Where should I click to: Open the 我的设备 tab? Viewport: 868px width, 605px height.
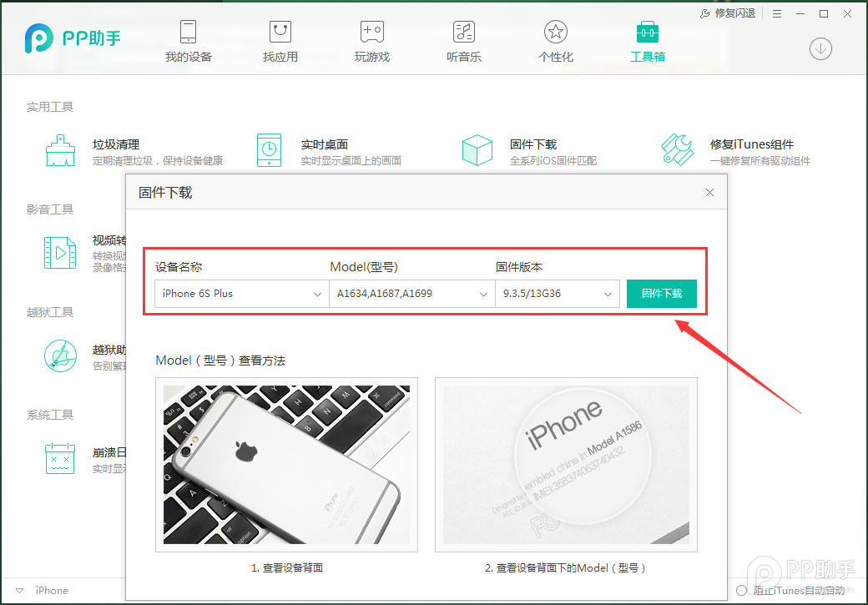point(189,42)
